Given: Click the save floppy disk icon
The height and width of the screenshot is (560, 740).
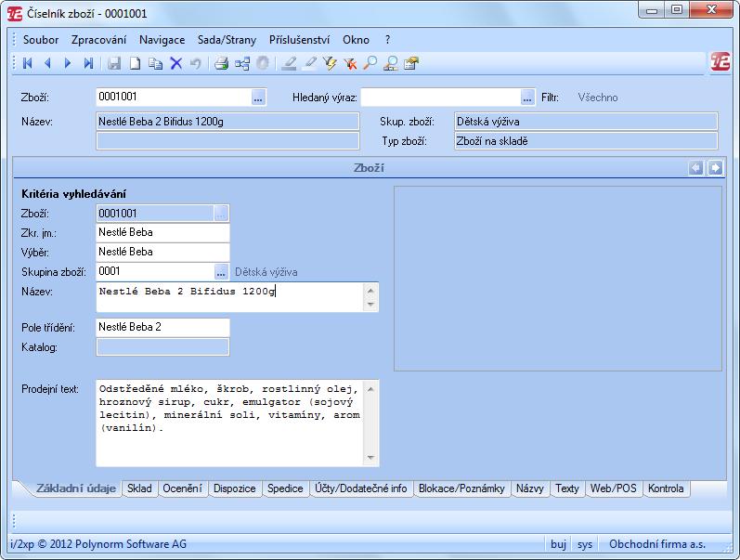Looking at the screenshot, I should pyautogui.click(x=114, y=63).
